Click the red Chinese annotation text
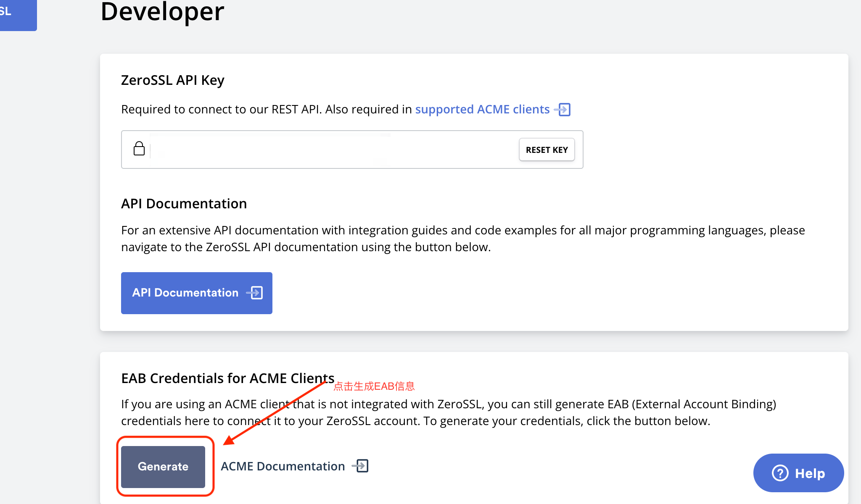Screen dimensions: 861x504 coord(374,386)
